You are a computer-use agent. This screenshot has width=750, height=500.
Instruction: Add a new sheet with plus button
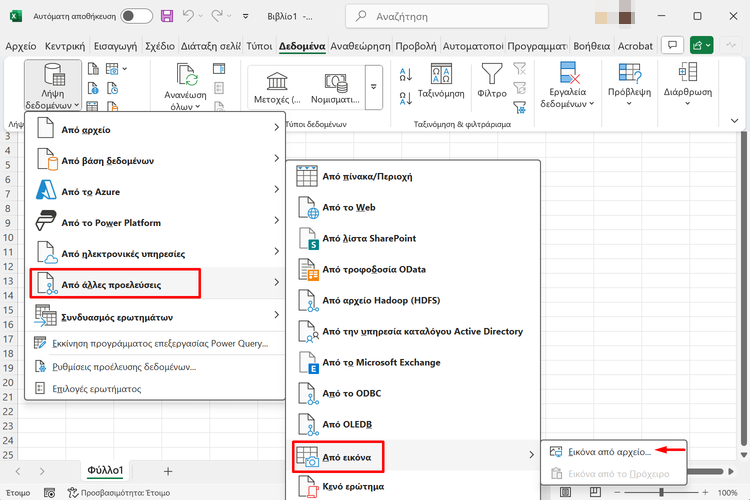168,471
